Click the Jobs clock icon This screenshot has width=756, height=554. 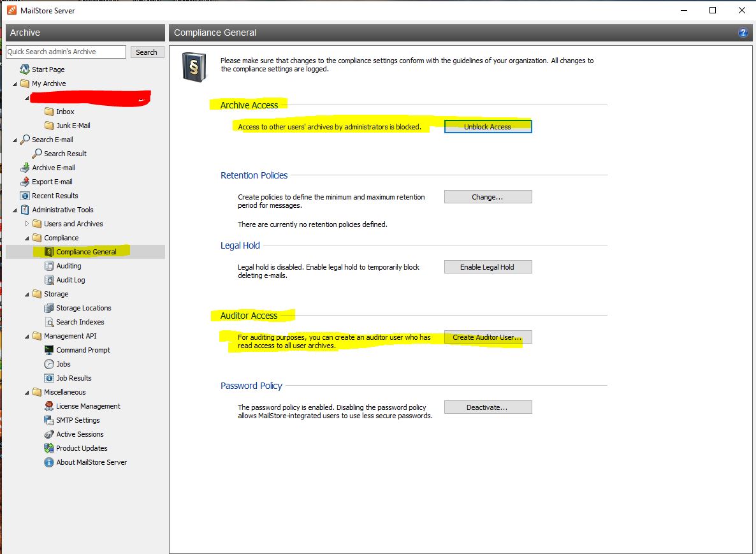(49, 364)
